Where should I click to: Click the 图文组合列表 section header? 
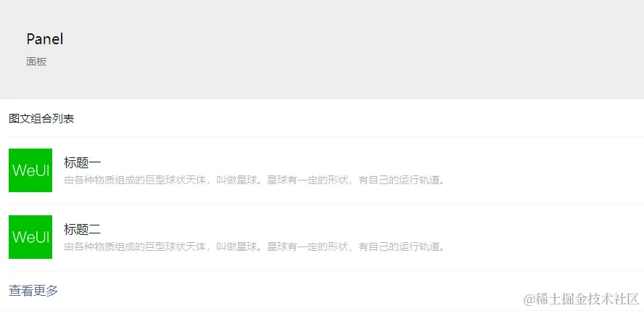[x=41, y=120]
